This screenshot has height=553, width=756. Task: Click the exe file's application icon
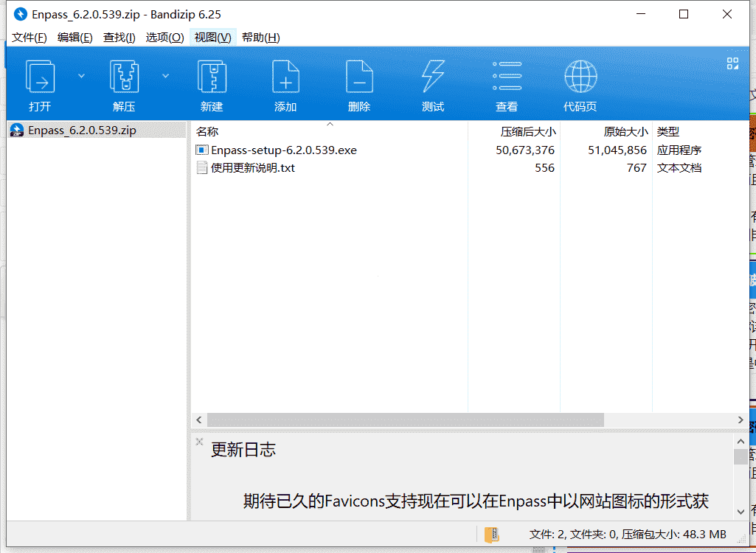201,150
